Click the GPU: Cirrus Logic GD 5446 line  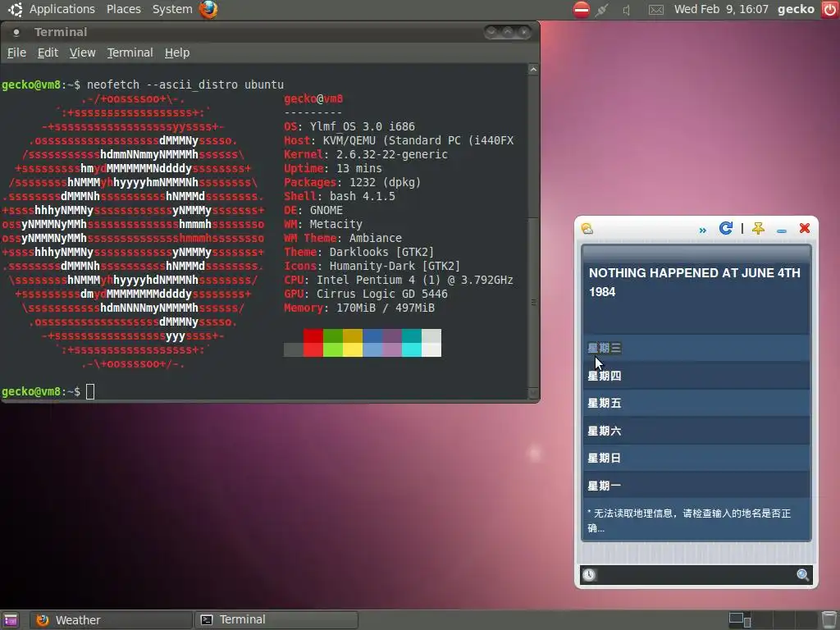[x=365, y=294]
